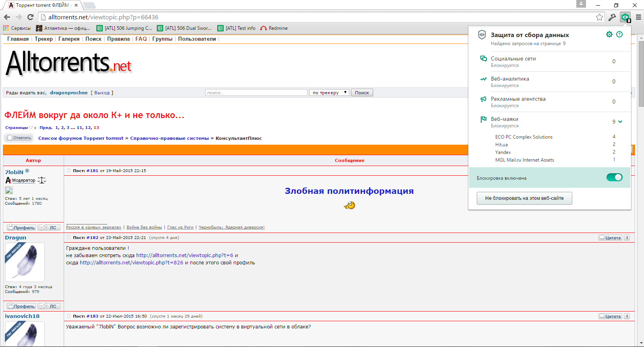Click the Поиск search button
Image resolution: width=644 pixels, height=347 pixels.
pyautogui.click(x=361, y=93)
